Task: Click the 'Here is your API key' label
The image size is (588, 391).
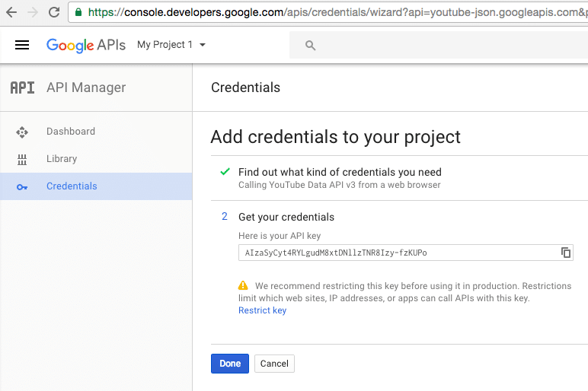Action: click(280, 236)
